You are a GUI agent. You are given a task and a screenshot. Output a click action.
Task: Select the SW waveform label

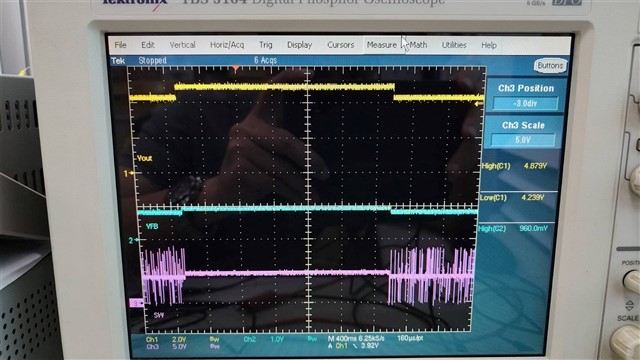coord(159,315)
